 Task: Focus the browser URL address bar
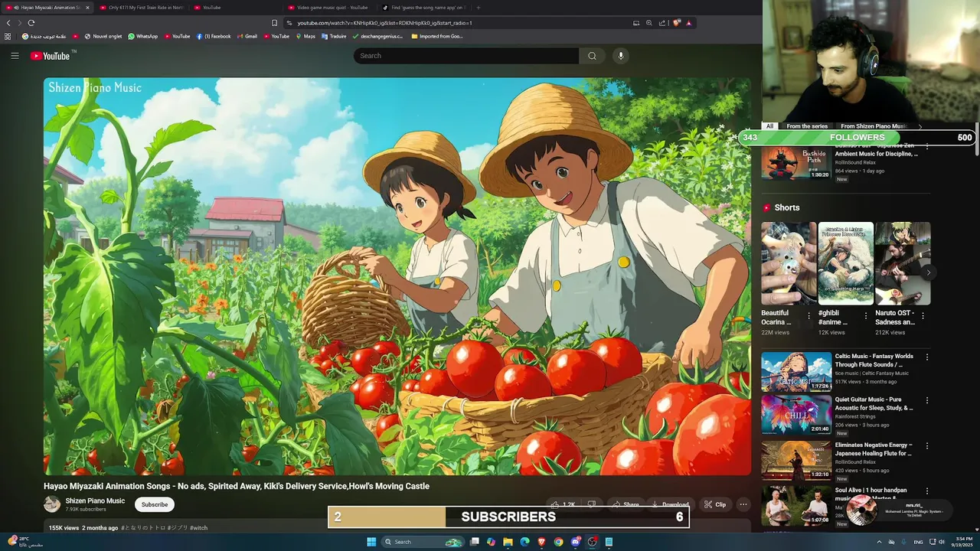(459, 23)
